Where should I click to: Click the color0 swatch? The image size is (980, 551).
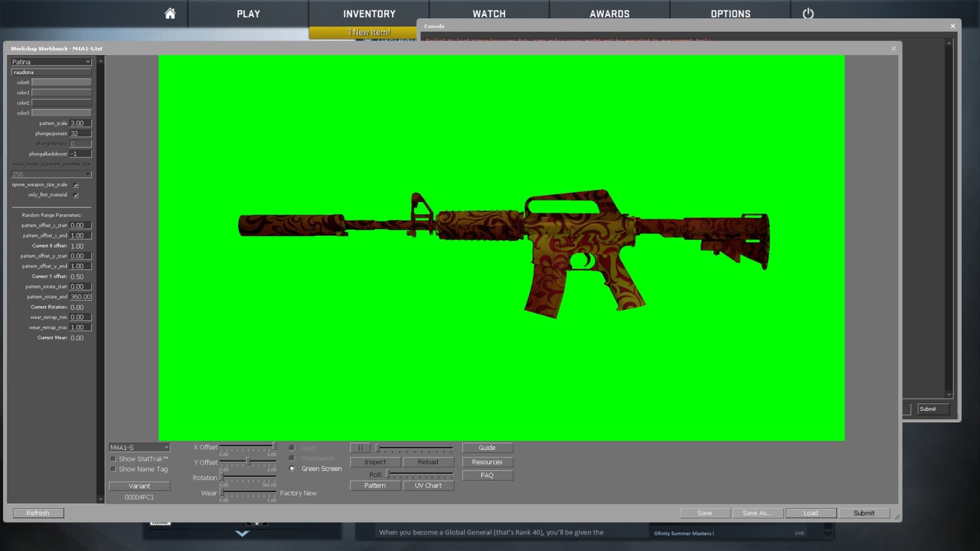[x=61, y=82]
